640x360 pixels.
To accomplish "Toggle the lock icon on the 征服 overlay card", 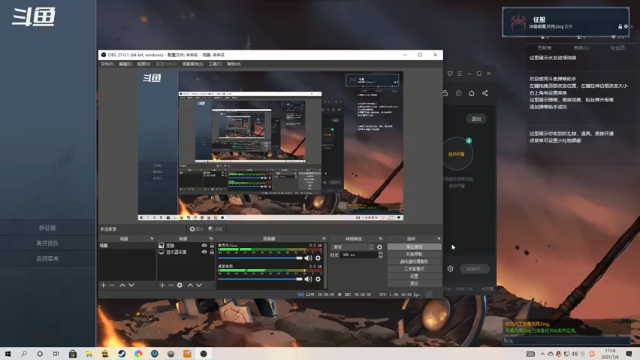I will tap(620, 27).
